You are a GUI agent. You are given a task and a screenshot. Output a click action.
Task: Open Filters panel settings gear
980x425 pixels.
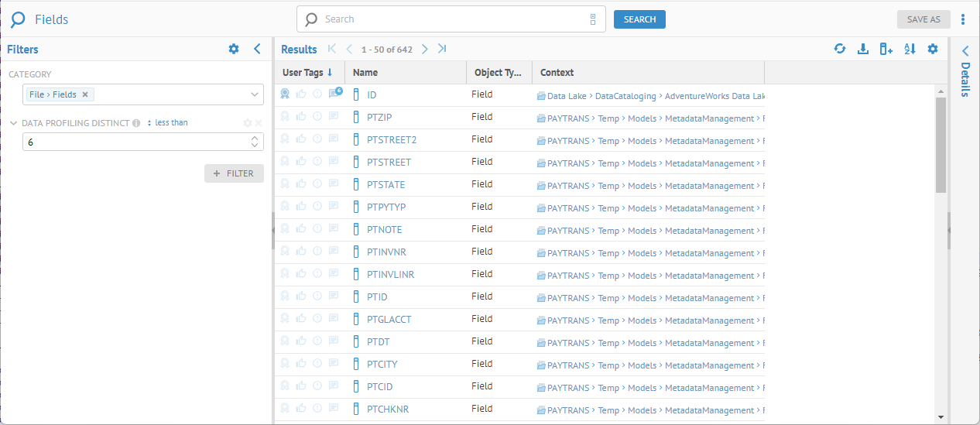pos(234,49)
